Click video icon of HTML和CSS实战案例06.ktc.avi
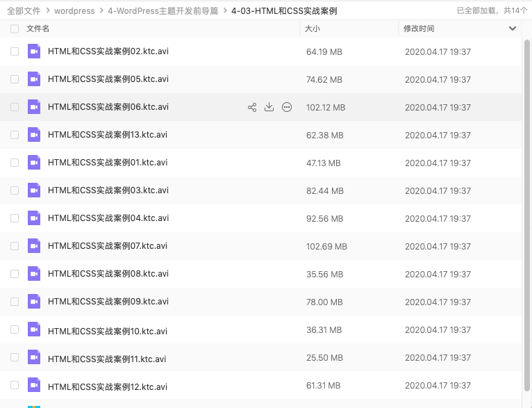The width and height of the screenshot is (532, 408). pyautogui.click(x=34, y=107)
